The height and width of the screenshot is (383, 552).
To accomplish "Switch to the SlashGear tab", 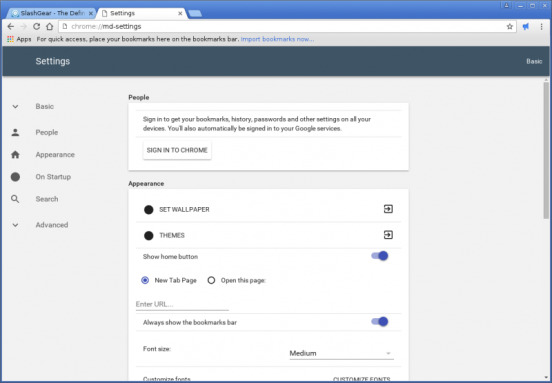I will click(52, 13).
